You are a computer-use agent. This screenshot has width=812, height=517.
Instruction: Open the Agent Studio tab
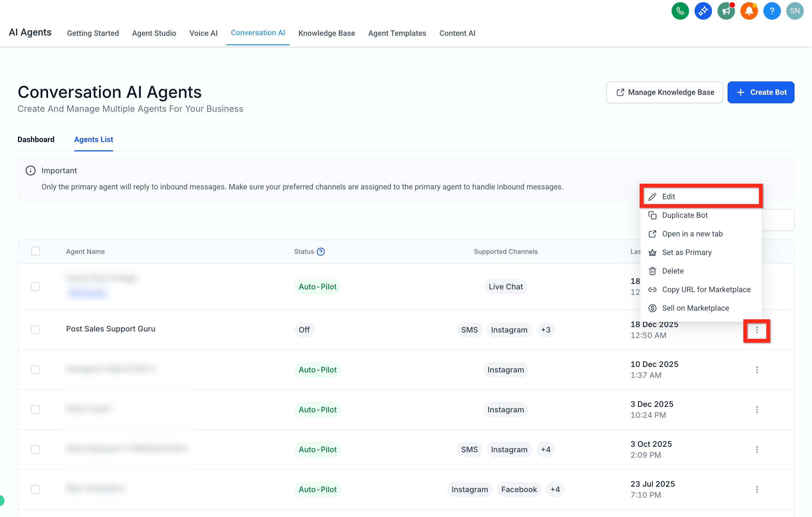[154, 33]
